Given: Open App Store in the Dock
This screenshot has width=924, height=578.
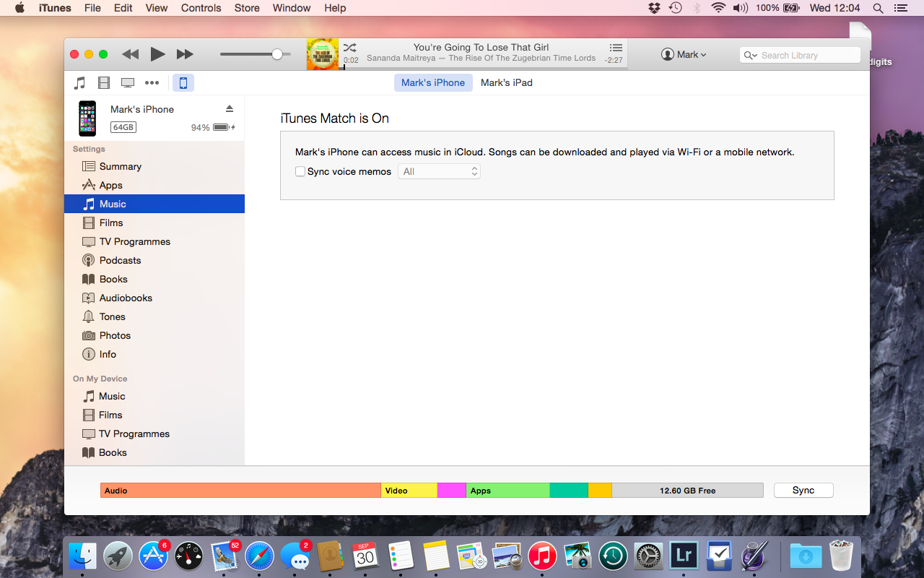Looking at the screenshot, I should [x=153, y=556].
